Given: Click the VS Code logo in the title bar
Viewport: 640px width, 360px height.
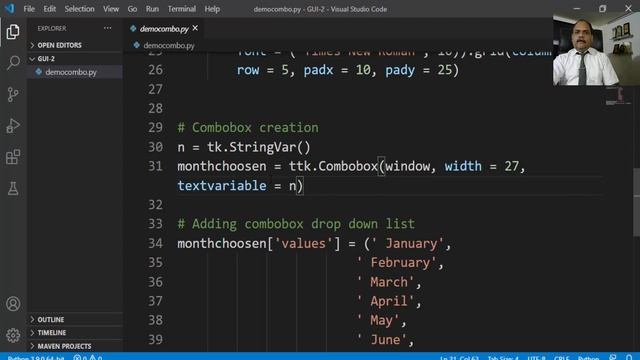Looking at the screenshot, I should 9,9.
